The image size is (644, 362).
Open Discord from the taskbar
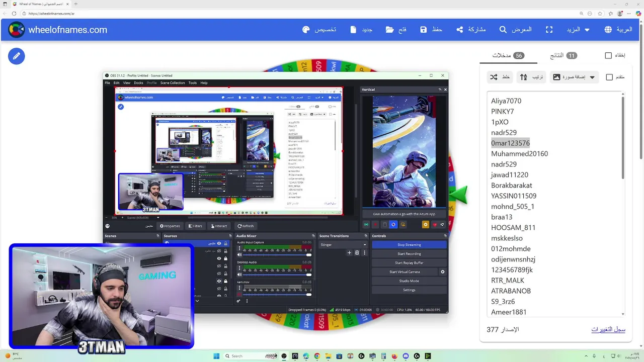click(x=406, y=356)
